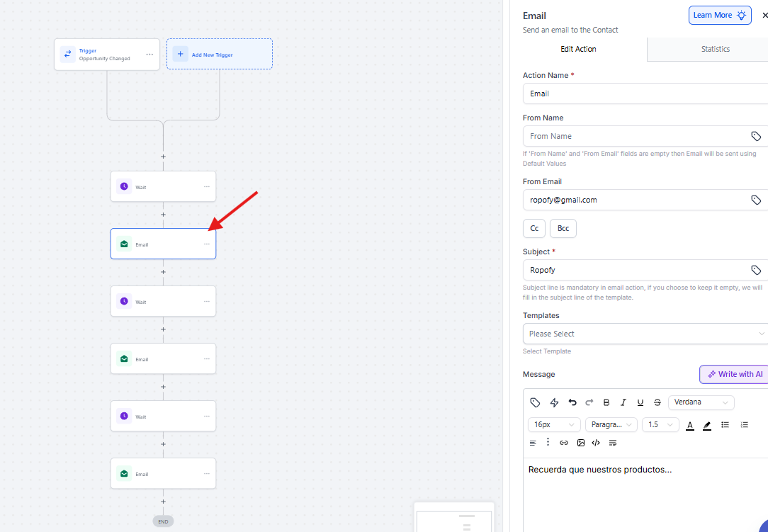Click the undo icon in editor toolbar

pyautogui.click(x=572, y=402)
